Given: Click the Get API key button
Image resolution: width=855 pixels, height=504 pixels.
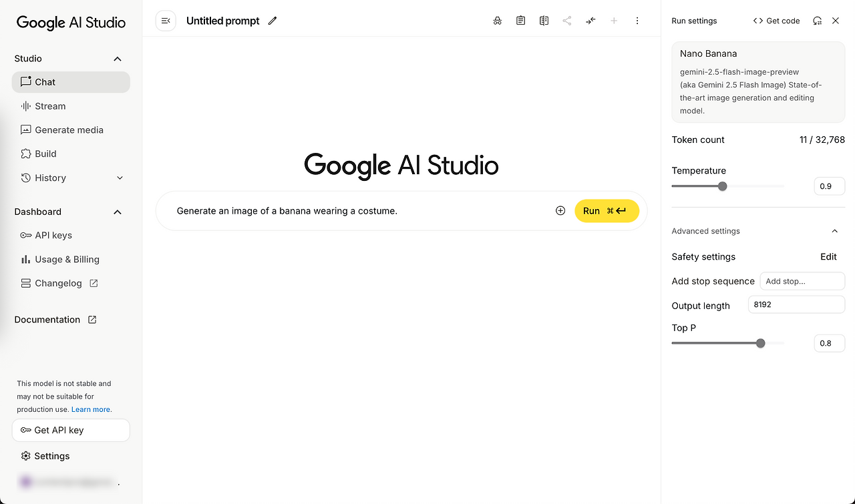Looking at the screenshot, I should coord(71,431).
